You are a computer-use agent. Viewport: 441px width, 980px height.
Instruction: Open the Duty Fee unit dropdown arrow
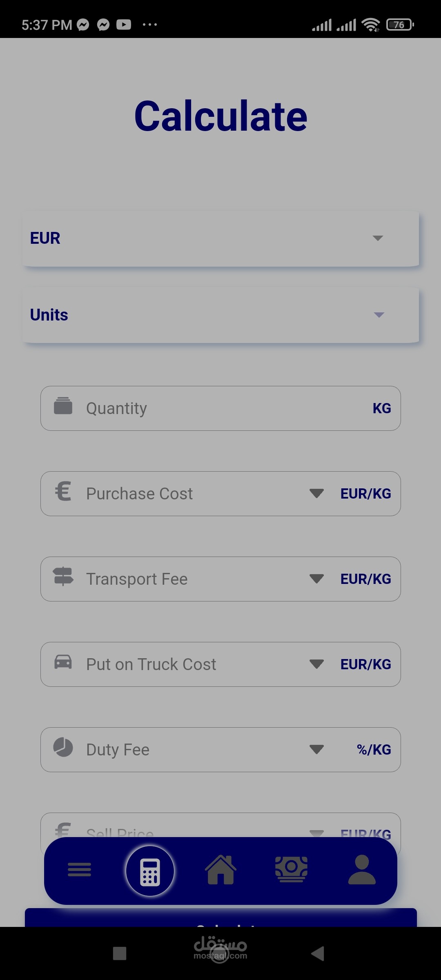pyautogui.click(x=316, y=750)
